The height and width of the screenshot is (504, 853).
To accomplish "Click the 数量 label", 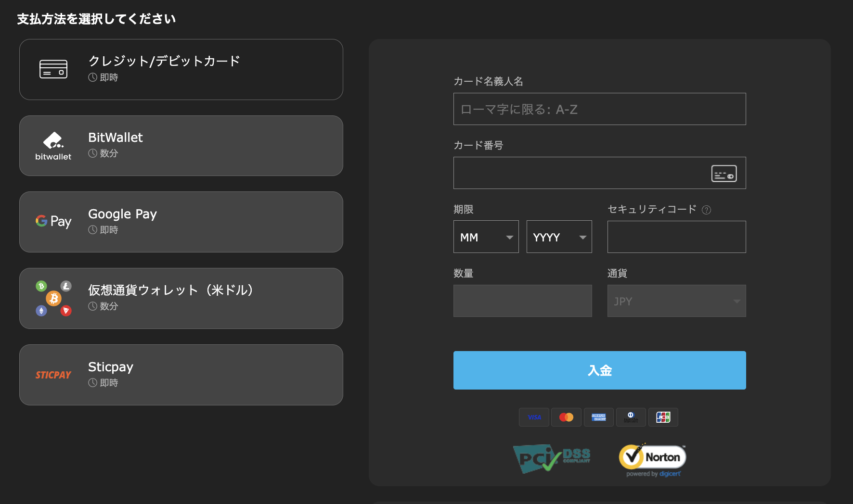I will 464,273.
